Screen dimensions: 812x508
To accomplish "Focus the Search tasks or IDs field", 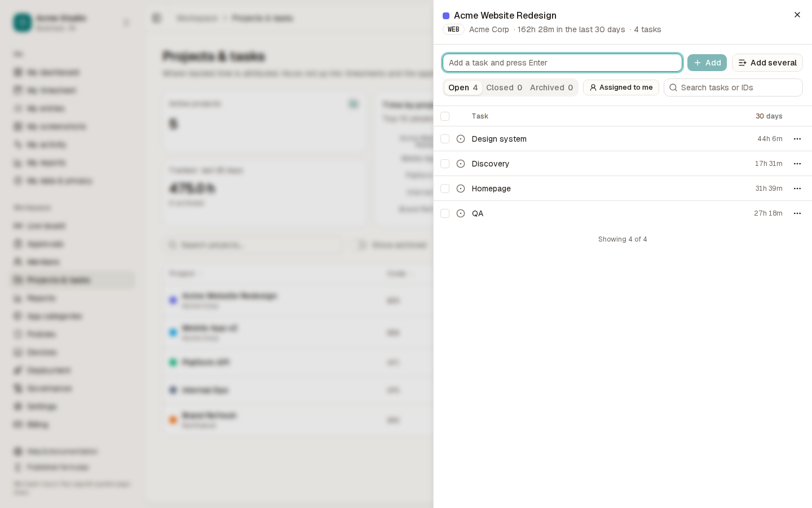I will pyautogui.click(x=733, y=87).
